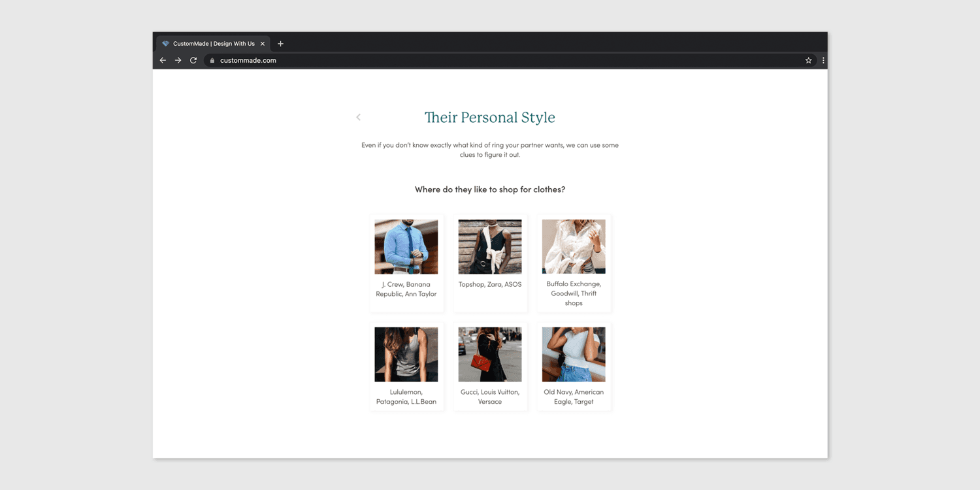
Task: Choose the Buffalo Exchange, Goodwill, Thrift shops photo
Action: (574, 246)
